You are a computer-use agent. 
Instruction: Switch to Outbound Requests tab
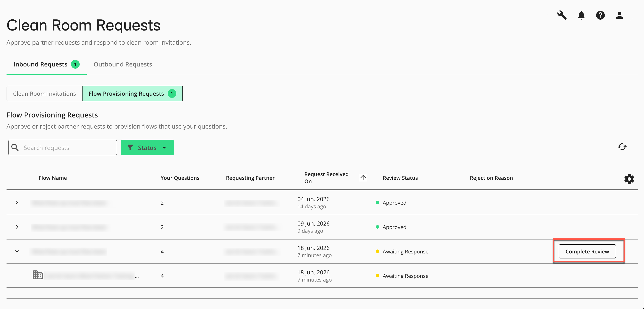(x=123, y=64)
